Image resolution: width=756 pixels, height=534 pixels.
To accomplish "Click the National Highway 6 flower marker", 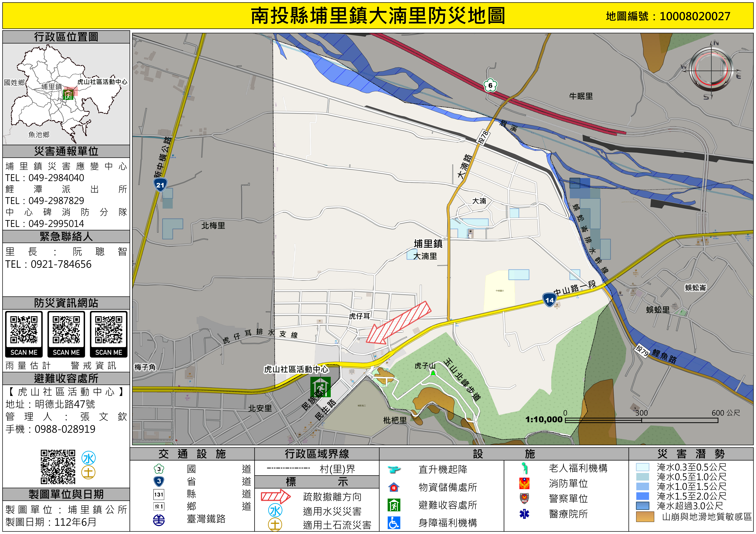I will (490, 86).
